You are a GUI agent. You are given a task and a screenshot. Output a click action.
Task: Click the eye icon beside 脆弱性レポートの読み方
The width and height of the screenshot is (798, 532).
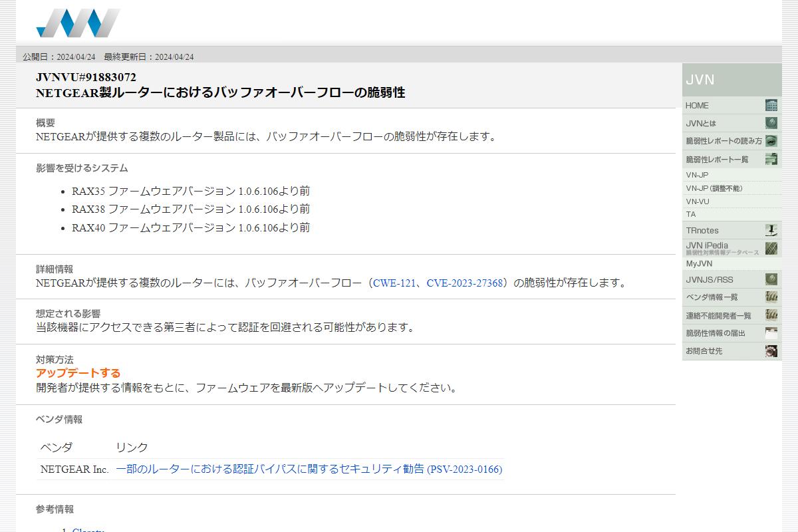771,141
